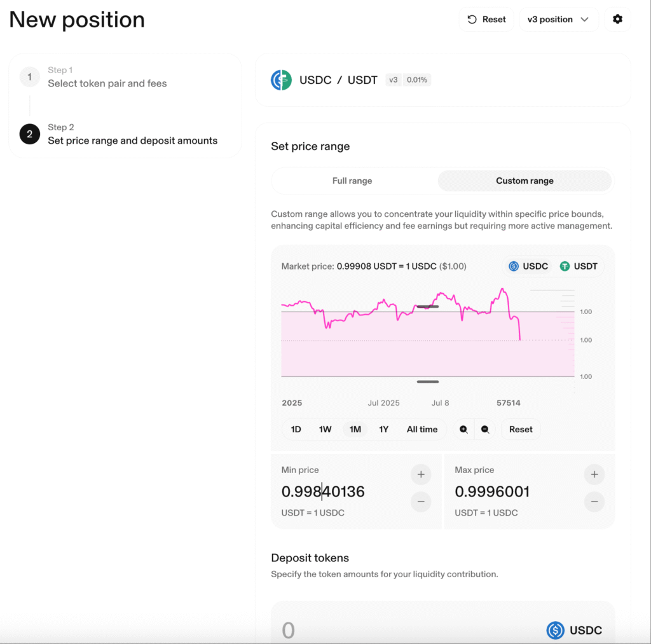Screen dimensions: 651x644
Task: Increase Max price with plus button
Action: point(594,474)
